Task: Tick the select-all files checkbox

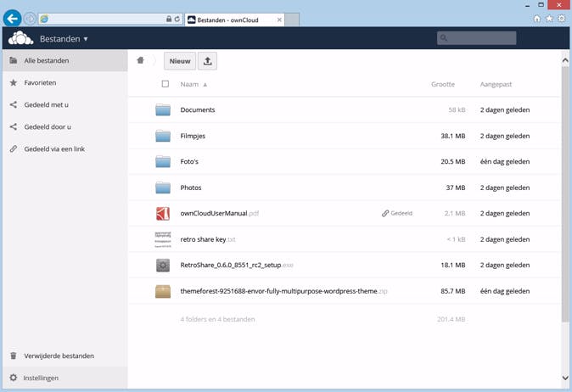Action: tap(165, 84)
